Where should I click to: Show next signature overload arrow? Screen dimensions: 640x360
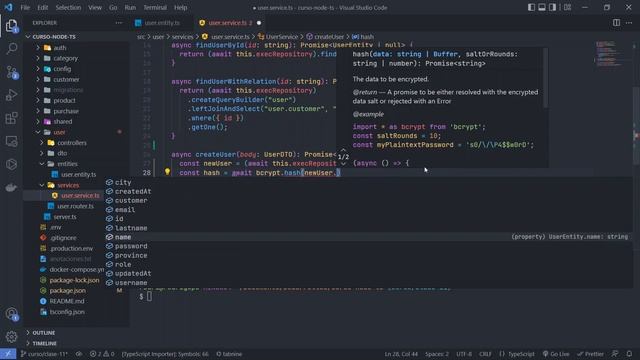pyautogui.click(x=343, y=164)
